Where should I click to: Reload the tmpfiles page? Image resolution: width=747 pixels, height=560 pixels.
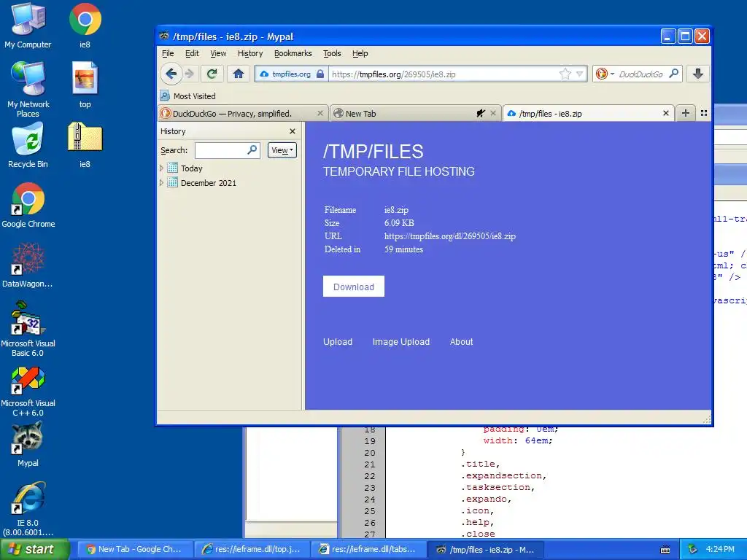tap(212, 74)
